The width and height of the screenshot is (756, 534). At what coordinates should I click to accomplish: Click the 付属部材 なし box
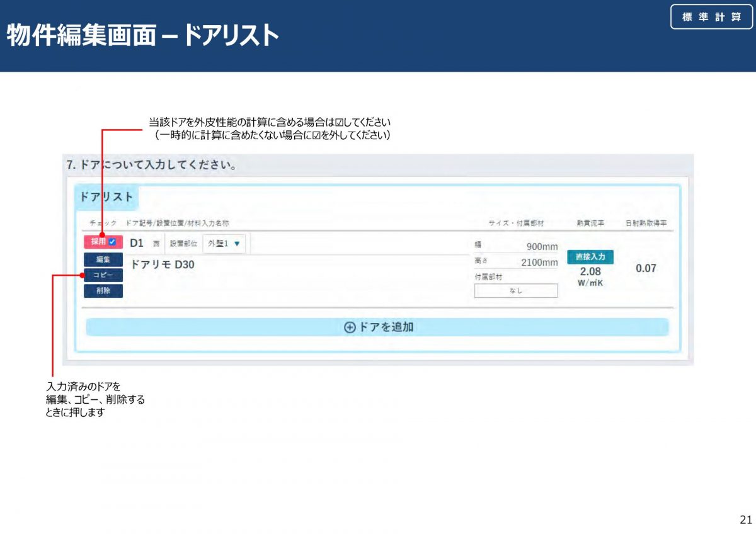click(x=515, y=291)
